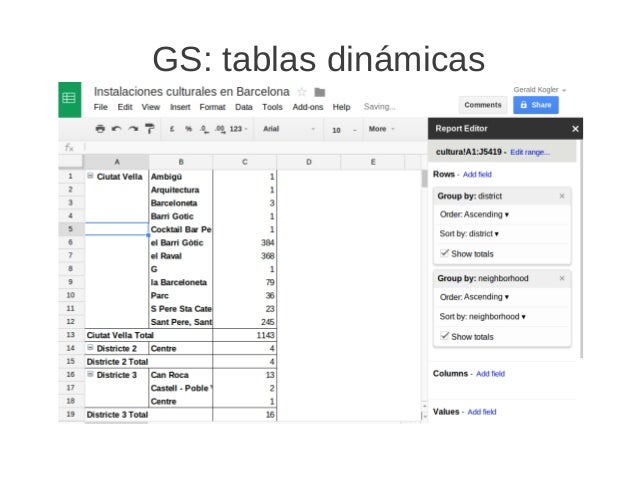Screen dimensions: 638x479
Task: Change Sort by: district dropdown
Action: 469,234
